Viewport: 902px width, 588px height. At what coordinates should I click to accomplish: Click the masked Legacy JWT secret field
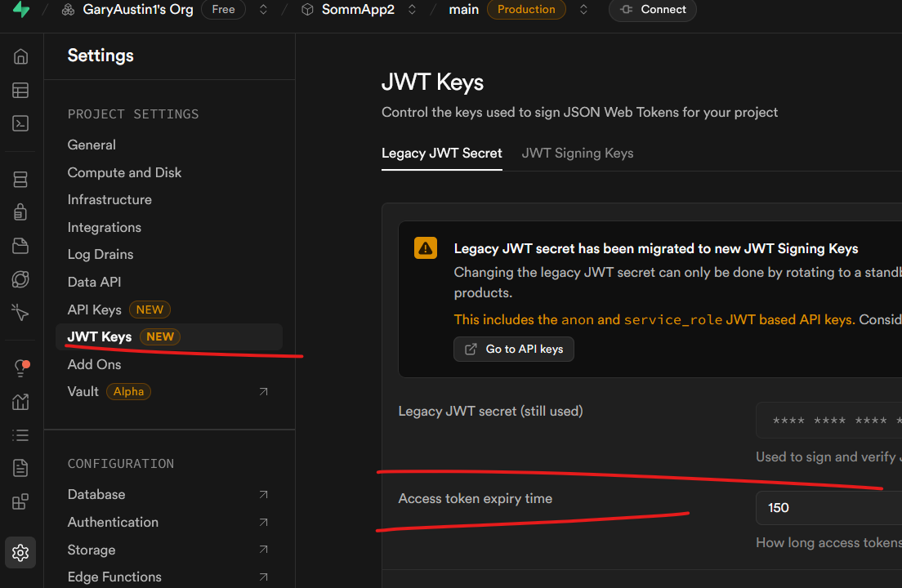click(829, 421)
